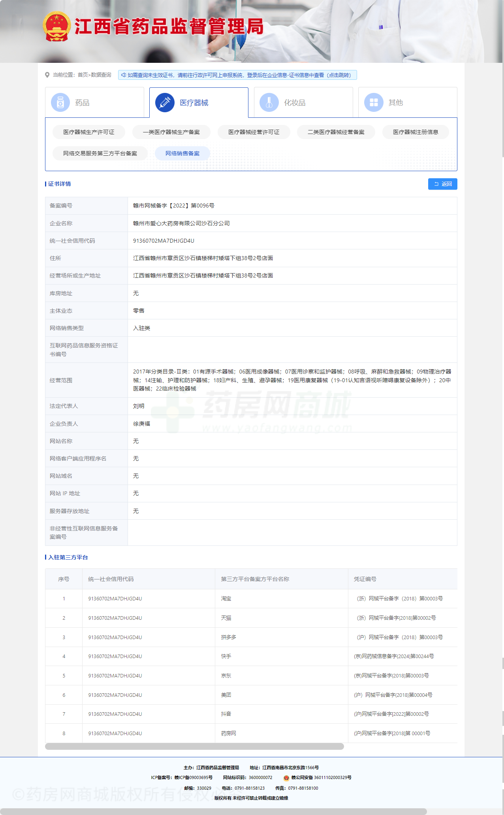Screen dimensions: 504x815
Task: Click the 药品 medicine bottle icon
Action: (60, 103)
